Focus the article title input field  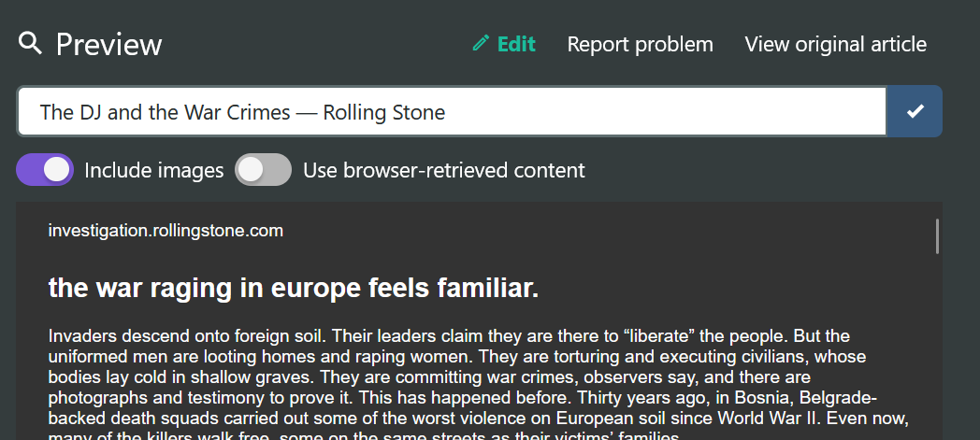click(452, 111)
